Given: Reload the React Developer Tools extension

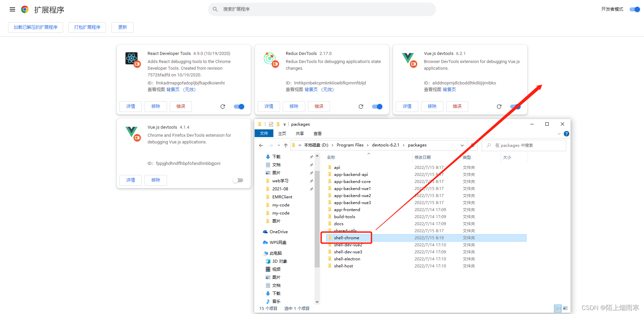Looking at the screenshot, I should (x=223, y=107).
